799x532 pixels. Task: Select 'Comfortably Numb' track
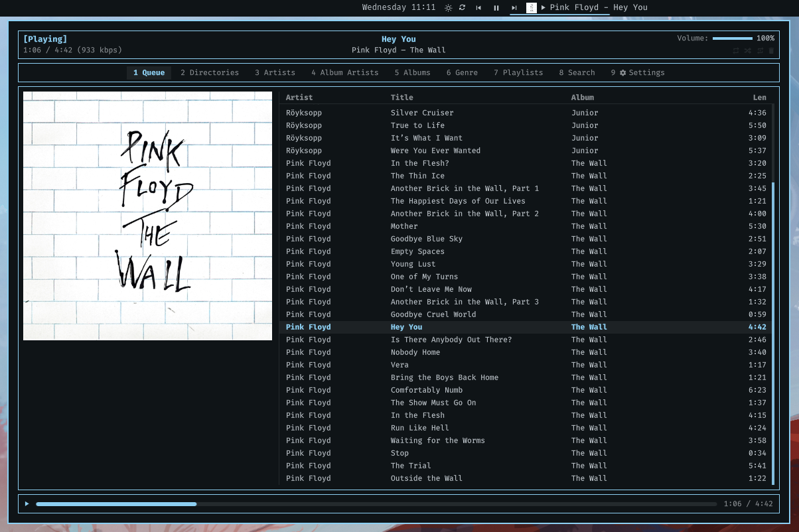click(x=526, y=390)
